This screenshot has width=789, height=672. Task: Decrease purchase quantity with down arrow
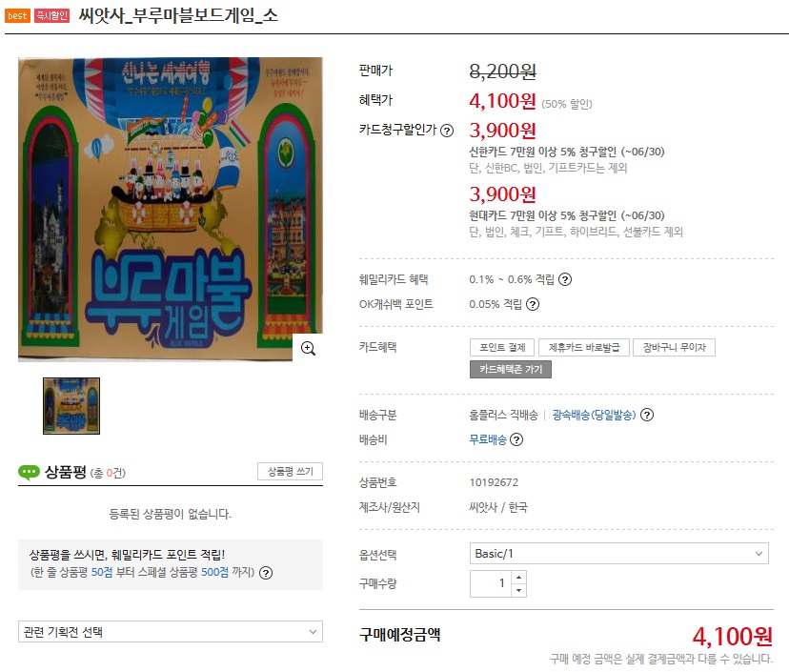tap(518, 590)
